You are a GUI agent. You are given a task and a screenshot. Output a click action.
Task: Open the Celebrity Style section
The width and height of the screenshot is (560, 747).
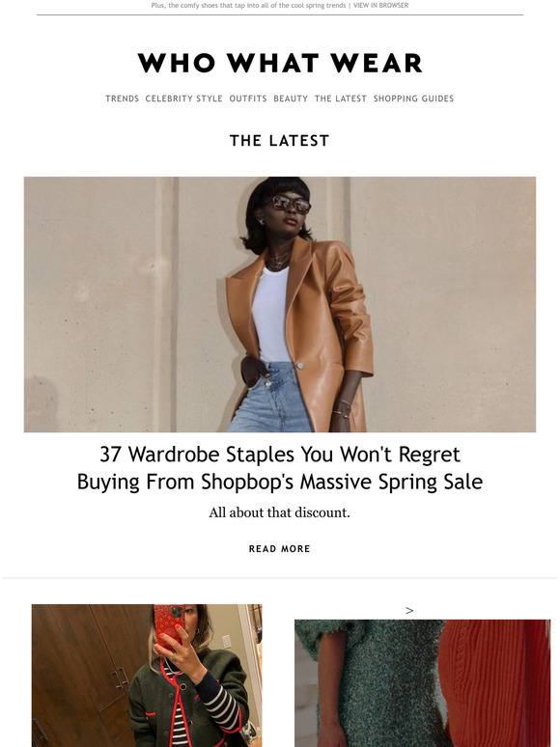click(184, 98)
